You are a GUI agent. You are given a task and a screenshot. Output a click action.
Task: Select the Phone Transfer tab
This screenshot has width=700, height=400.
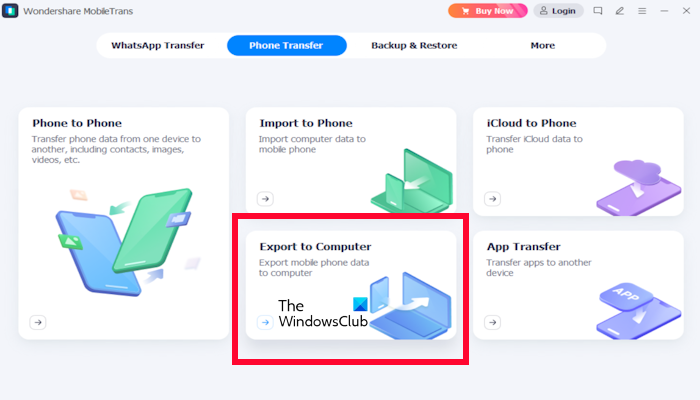(x=287, y=46)
